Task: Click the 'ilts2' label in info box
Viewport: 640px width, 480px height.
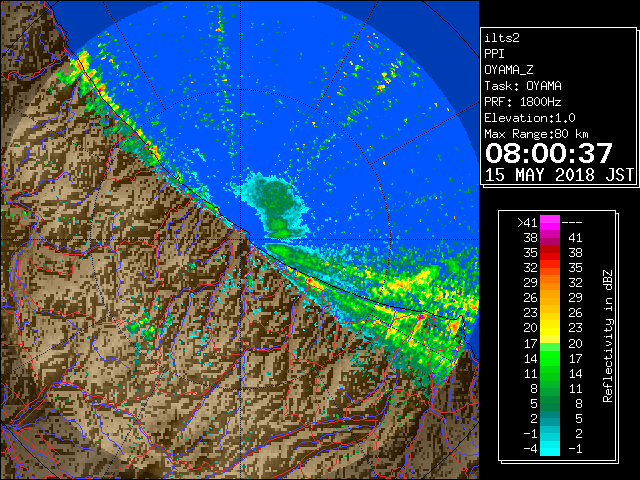Action: [x=502, y=38]
